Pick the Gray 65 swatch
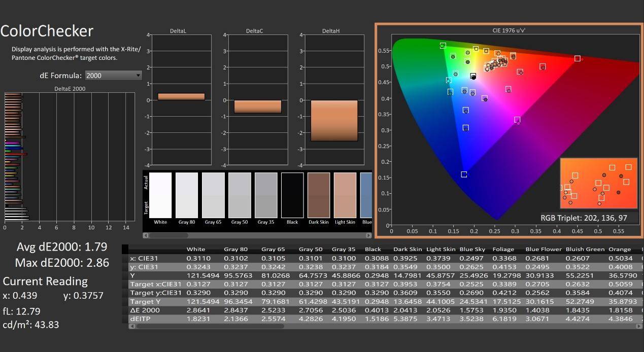This screenshot has height=352, width=644. (x=213, y=196)
